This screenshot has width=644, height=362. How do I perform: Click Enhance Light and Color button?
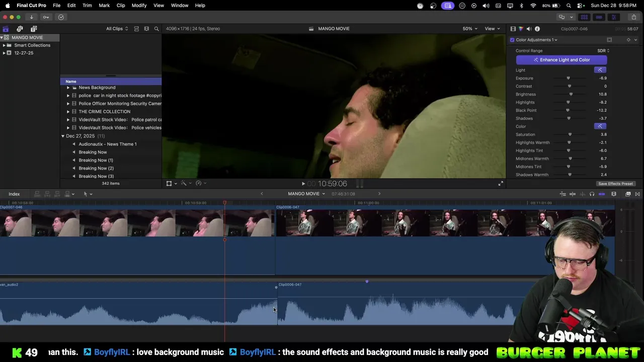point(561,60)
